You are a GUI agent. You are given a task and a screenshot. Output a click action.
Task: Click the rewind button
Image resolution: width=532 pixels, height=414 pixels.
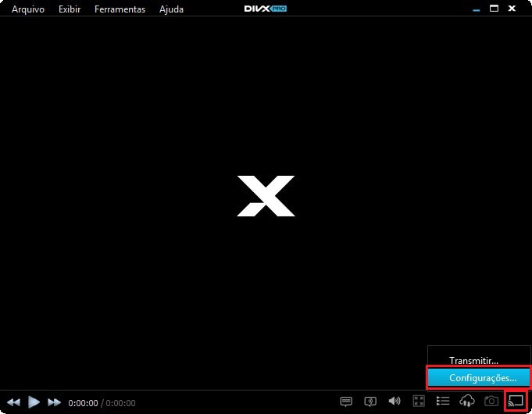click(x=14, y=402)
